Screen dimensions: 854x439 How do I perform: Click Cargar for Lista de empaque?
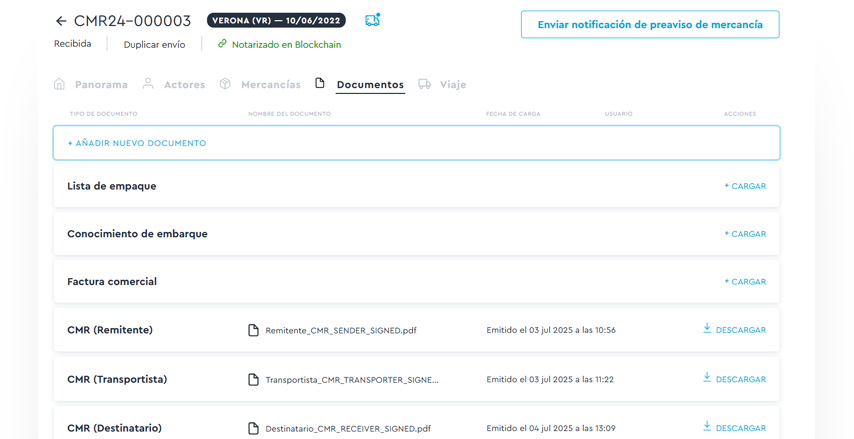coord(745,186)
